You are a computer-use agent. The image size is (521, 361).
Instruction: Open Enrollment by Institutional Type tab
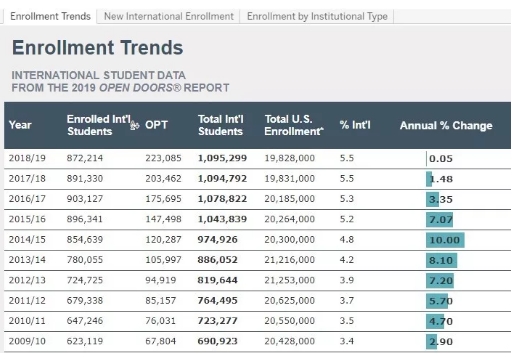[x=317, y=16]
